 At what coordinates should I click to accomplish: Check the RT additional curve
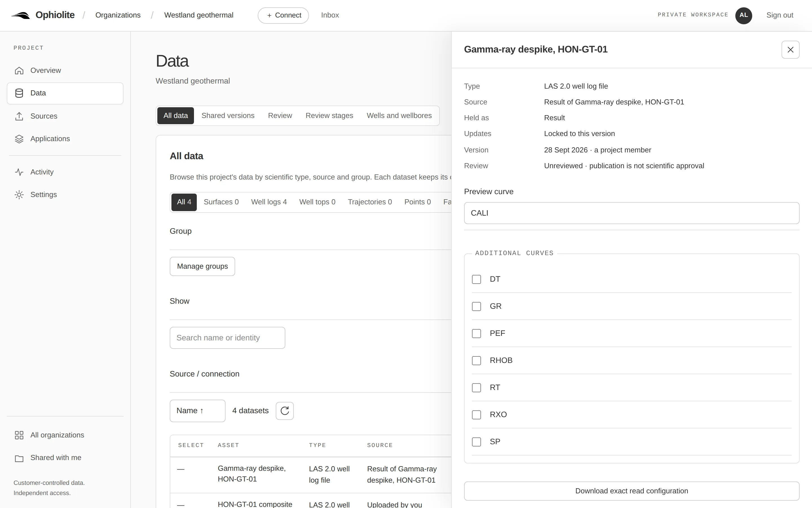[x=476, y=388]
